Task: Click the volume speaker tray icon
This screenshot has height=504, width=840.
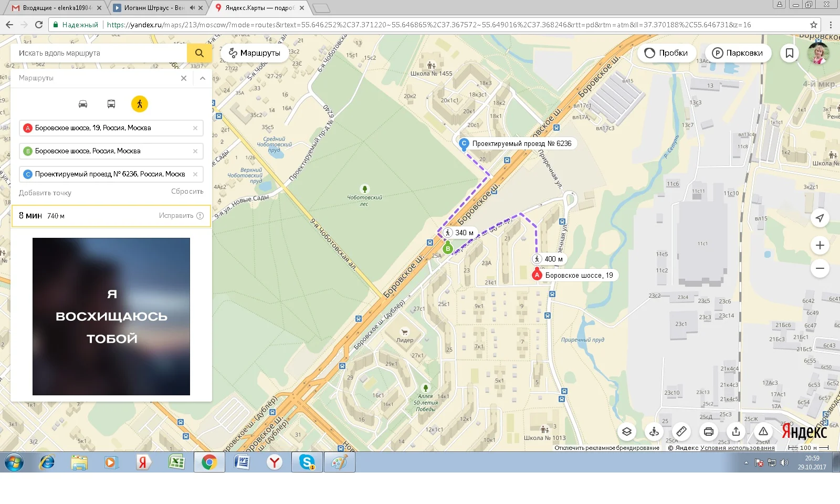Action: (784, 463)
